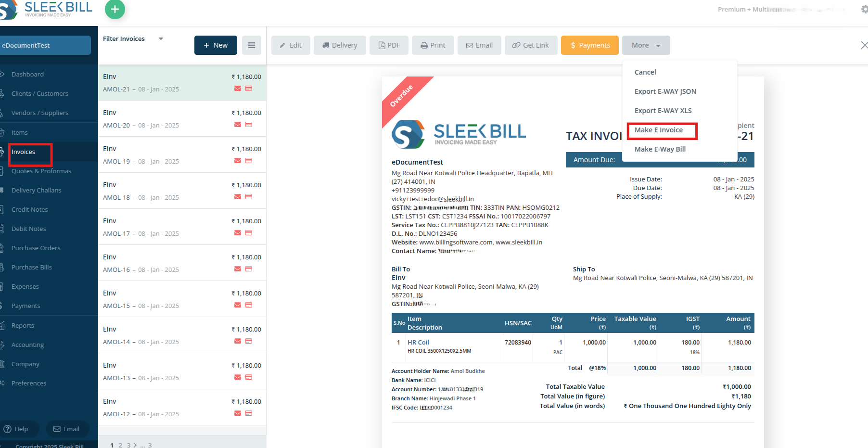868x448 pixels.
Task: Expand the Filter Invoices dropdown
Action: [x=133, y=38]
